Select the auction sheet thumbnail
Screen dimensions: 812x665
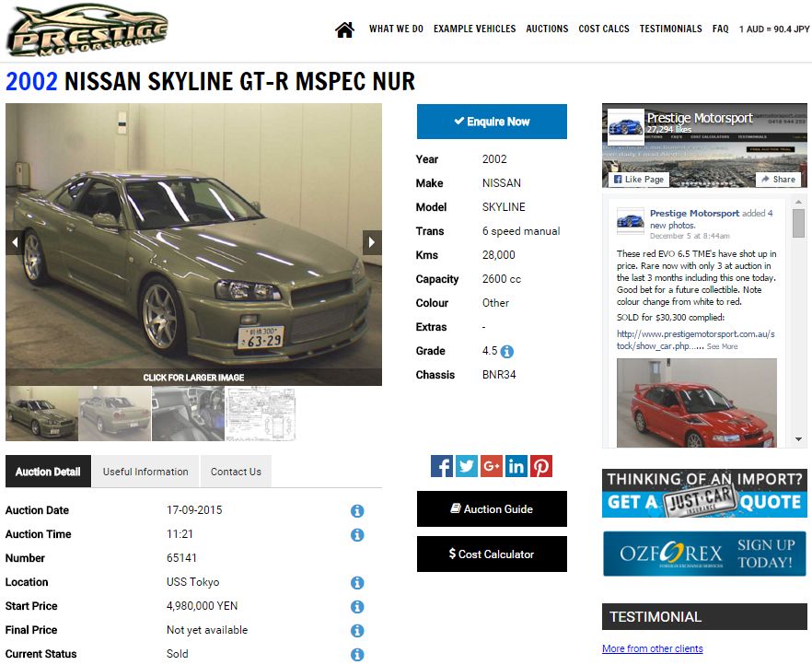[261, 414]
